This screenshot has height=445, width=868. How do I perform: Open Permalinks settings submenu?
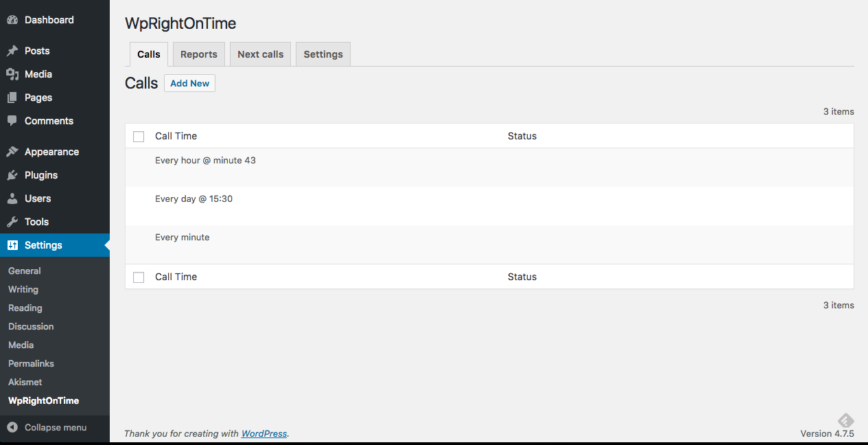tap(31, 364)
